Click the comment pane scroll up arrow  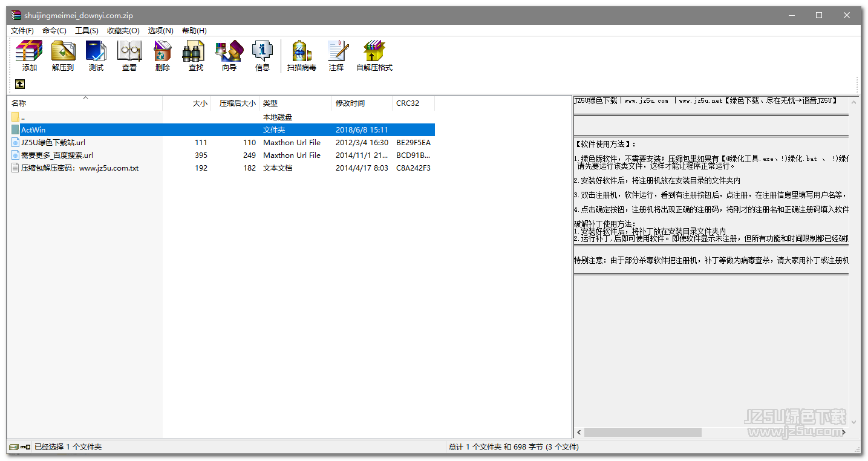(854, 101)
